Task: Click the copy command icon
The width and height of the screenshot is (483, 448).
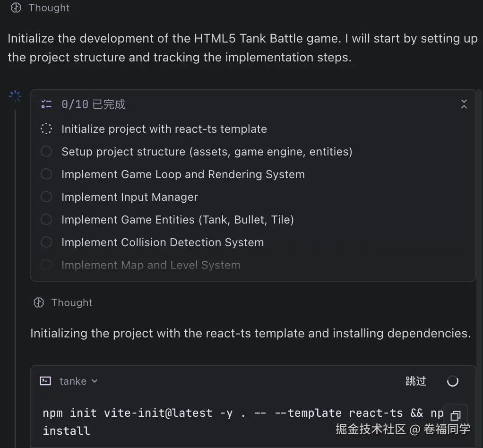Action: point(456,415)
